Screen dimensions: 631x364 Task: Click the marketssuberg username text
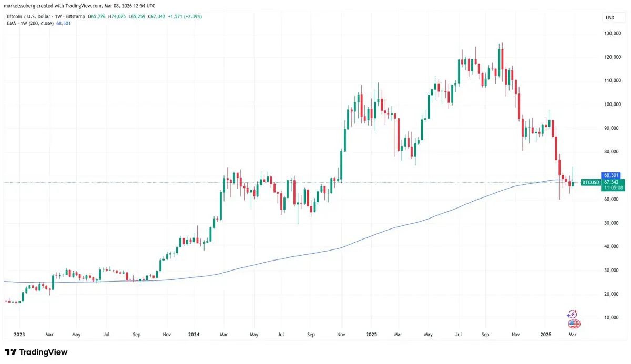[18, 5]
